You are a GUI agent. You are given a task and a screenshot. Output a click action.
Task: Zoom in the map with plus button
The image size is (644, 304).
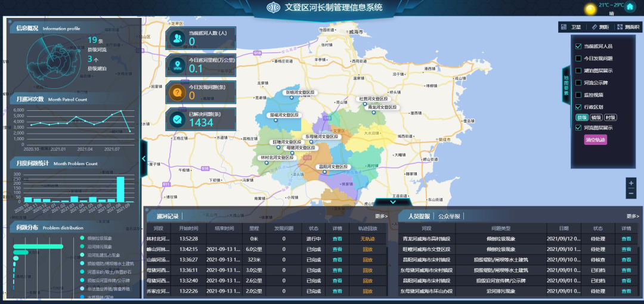point(631,182)
